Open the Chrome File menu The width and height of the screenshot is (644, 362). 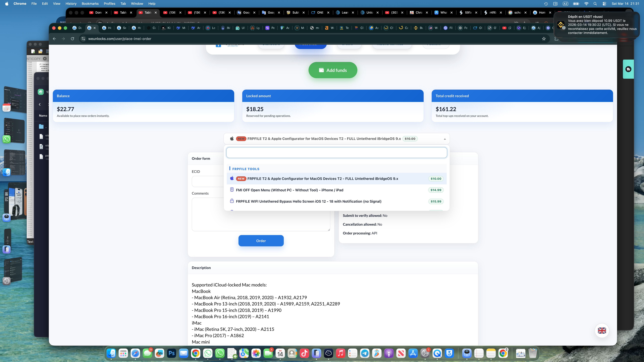click(x=34, y=4)
